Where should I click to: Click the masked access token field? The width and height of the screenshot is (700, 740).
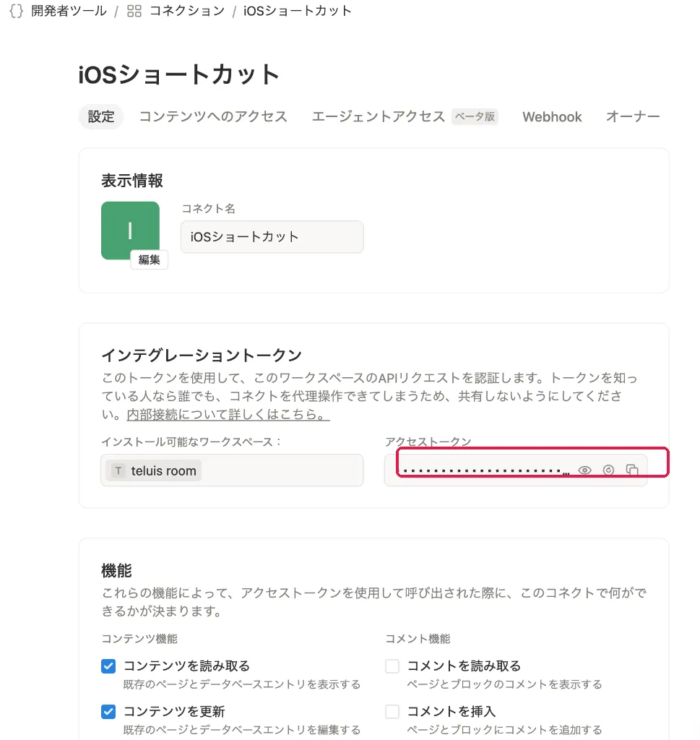tap(516, 470)
